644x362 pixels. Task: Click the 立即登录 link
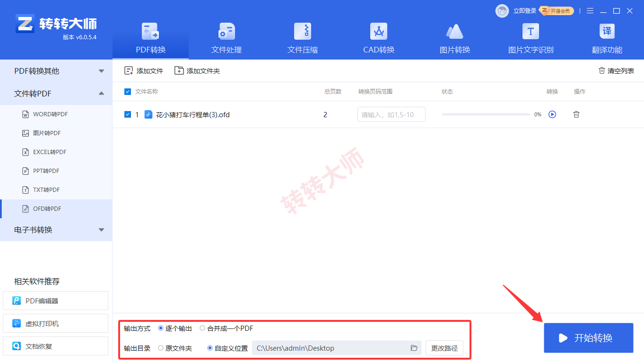pyautogui.click(x=525, y=11)
